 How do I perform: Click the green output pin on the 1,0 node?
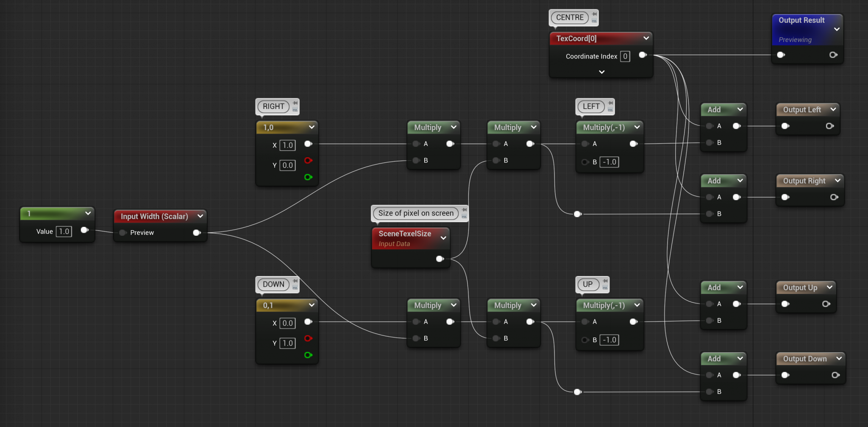click(x=308, y=177)
